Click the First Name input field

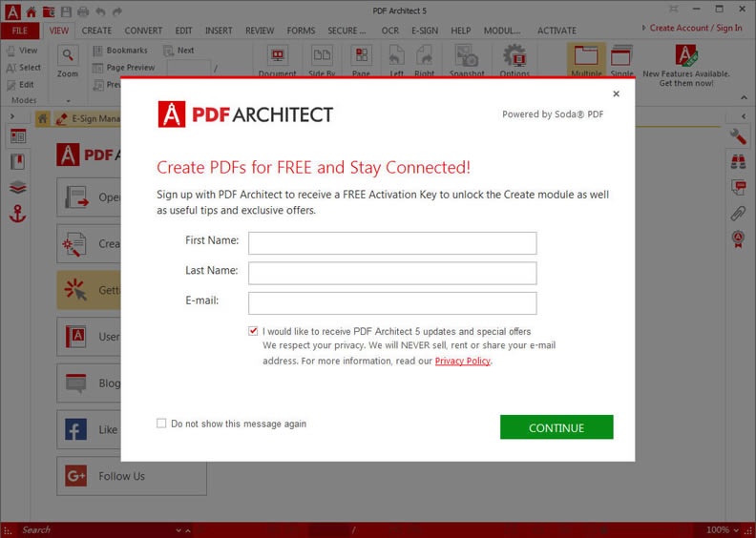(x=392, y=243)
